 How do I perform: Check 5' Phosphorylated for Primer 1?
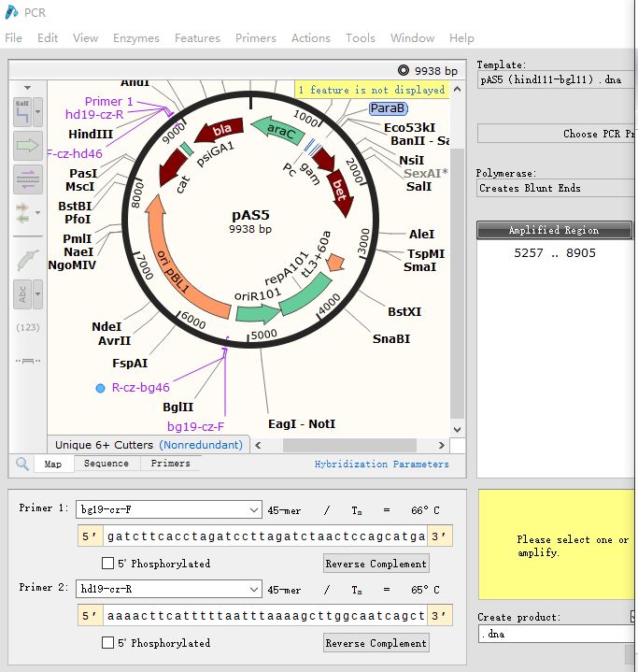point(108,564)
